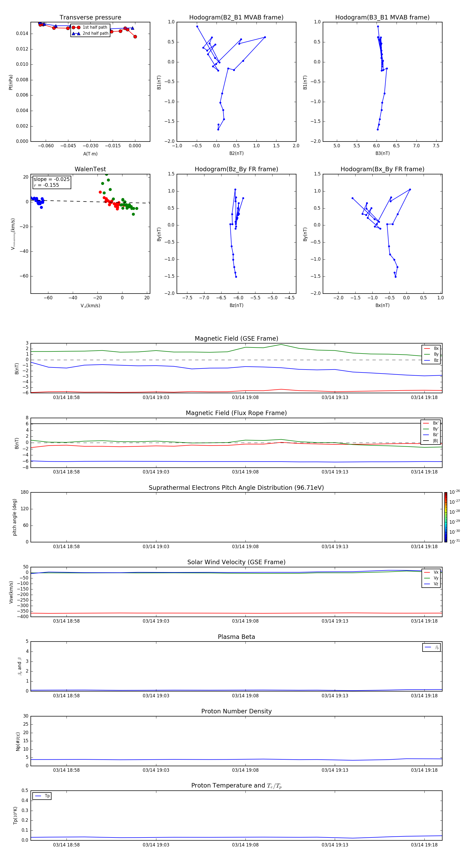Image resolution: width=473 pixels, height=868 pixels.
Task: Click the "B3(nT)" x-axis label
Action: (382, 153)
